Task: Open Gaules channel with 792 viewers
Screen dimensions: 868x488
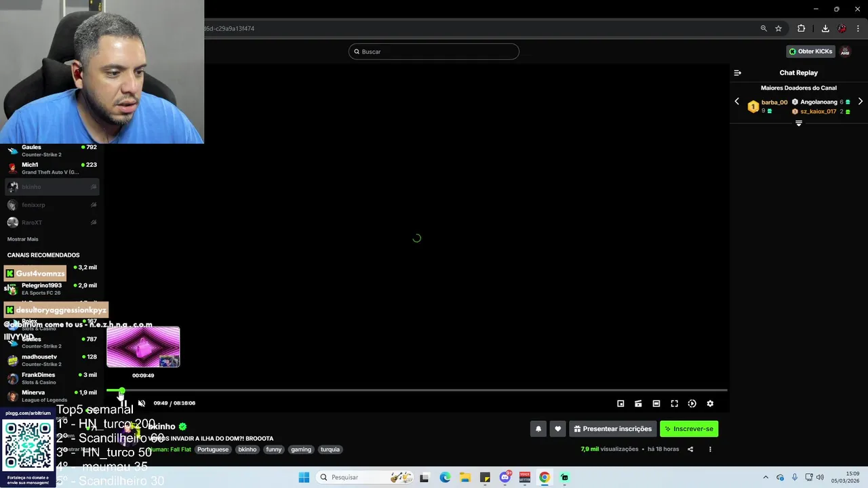Action: point(52,150)
